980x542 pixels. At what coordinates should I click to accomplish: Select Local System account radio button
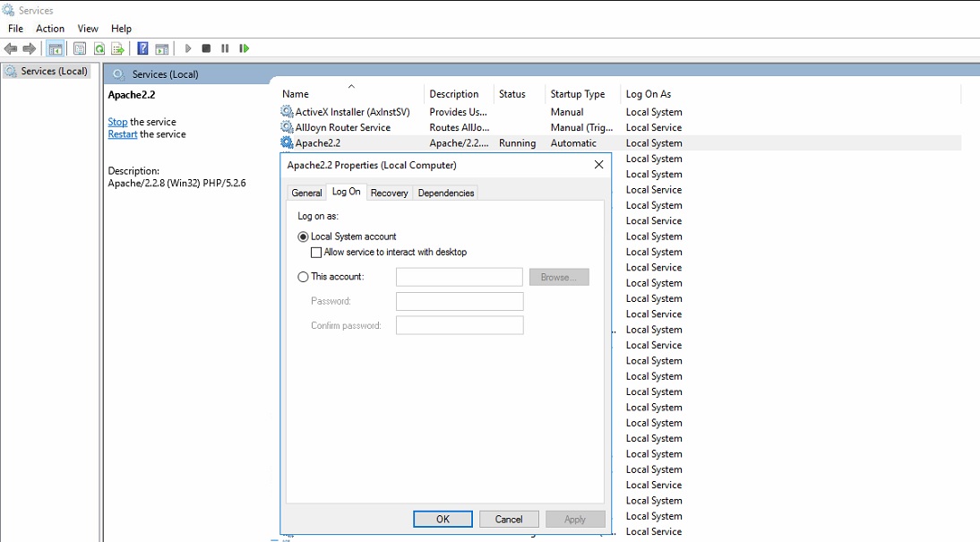coord(303,237)
